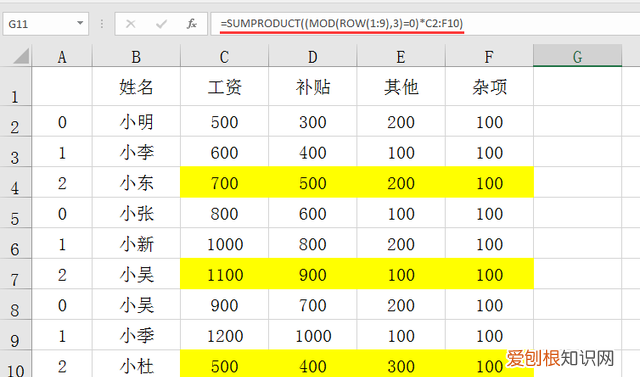Select row 5 header
Image resolution: width=640 pixels, height=377 pixels.
16,213
